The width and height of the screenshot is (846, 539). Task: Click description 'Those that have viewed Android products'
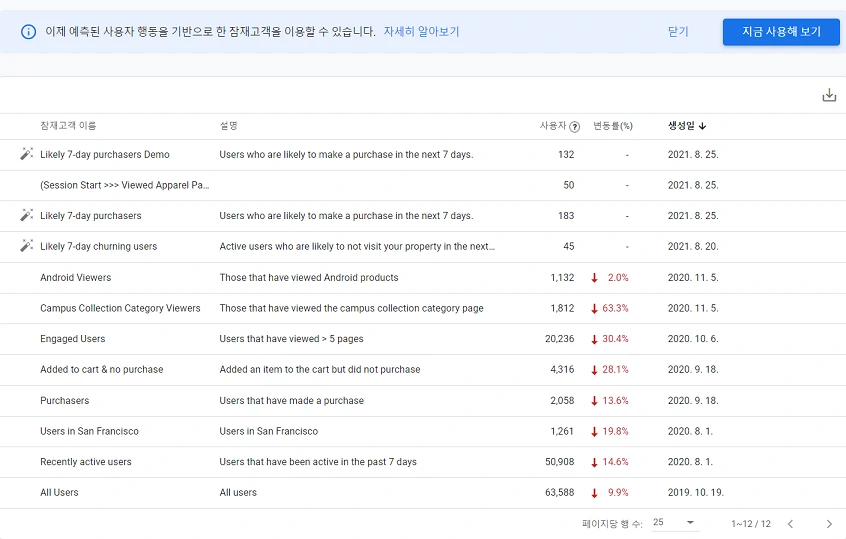click(309, 277)
